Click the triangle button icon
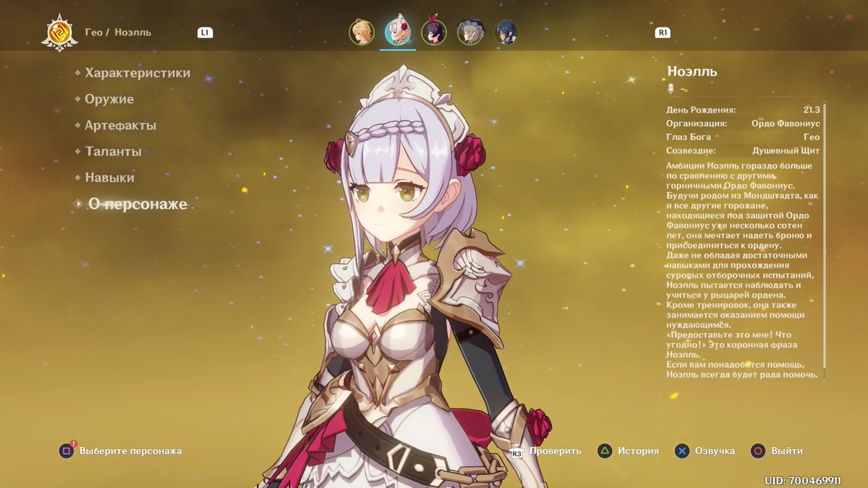Viewport: 868px width, 488px height. [x=605, y=451]
